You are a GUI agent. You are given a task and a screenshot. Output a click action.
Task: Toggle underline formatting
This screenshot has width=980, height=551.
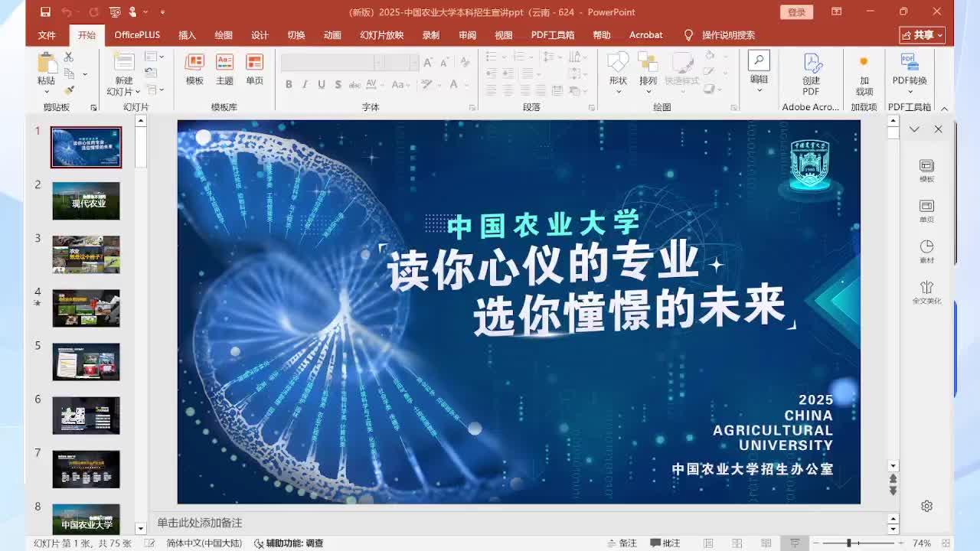click(x=322, y=84)
